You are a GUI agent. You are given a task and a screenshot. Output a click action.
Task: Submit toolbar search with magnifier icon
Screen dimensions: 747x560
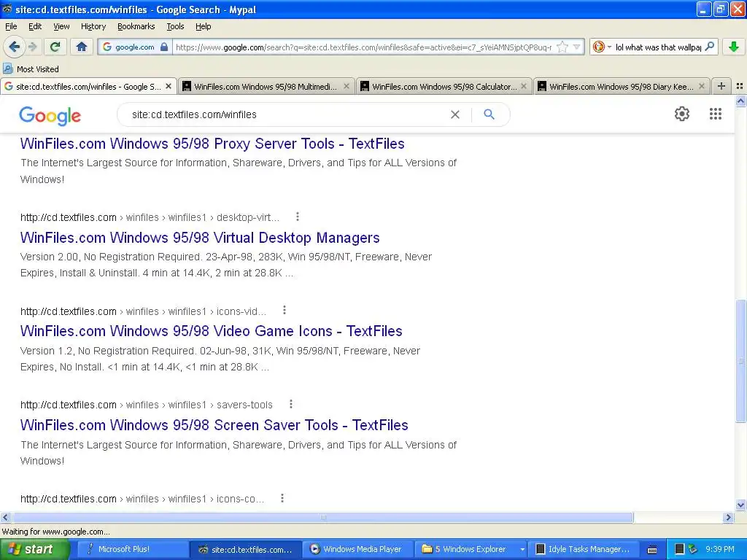click(x=709, y=47)
